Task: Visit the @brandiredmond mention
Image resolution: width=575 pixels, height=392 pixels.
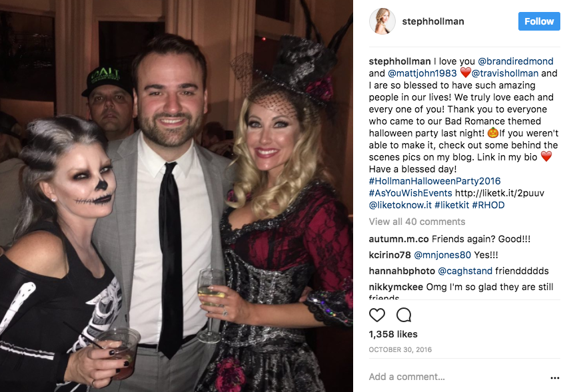Action: [x=516, y=61]
